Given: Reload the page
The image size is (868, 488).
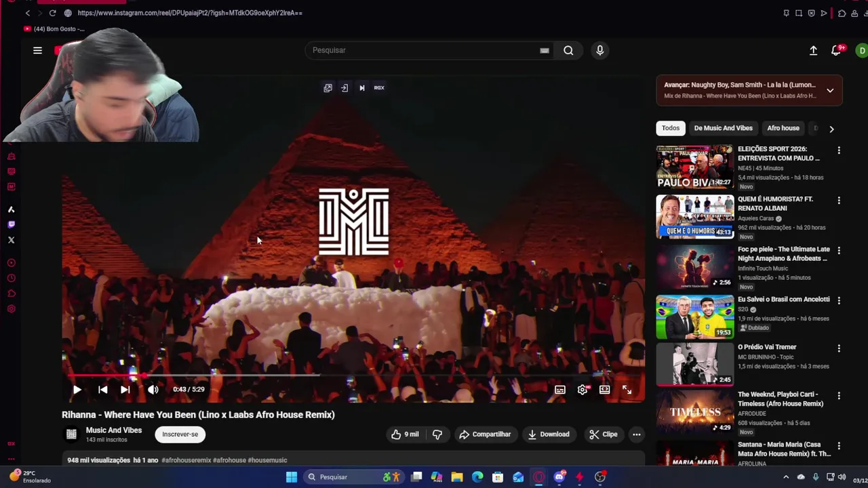Looking at the screenshot, I should [52, 13].
